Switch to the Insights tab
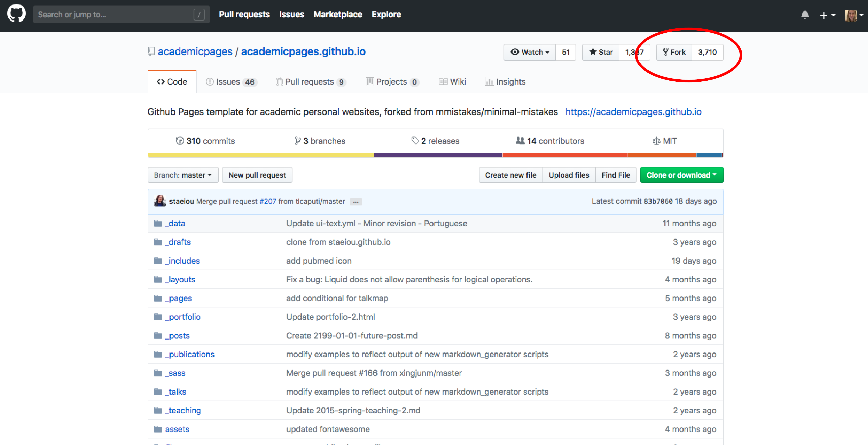The width and height of the screenshot is (868, 445). 505,82
